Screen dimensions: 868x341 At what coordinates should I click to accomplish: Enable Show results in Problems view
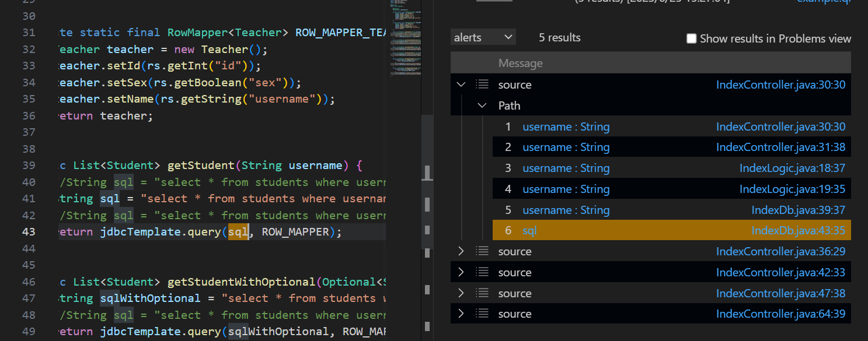pos(692,38)
